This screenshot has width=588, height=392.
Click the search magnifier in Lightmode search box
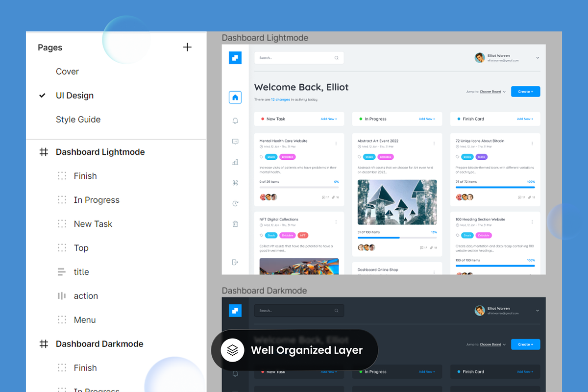point(336,58)
